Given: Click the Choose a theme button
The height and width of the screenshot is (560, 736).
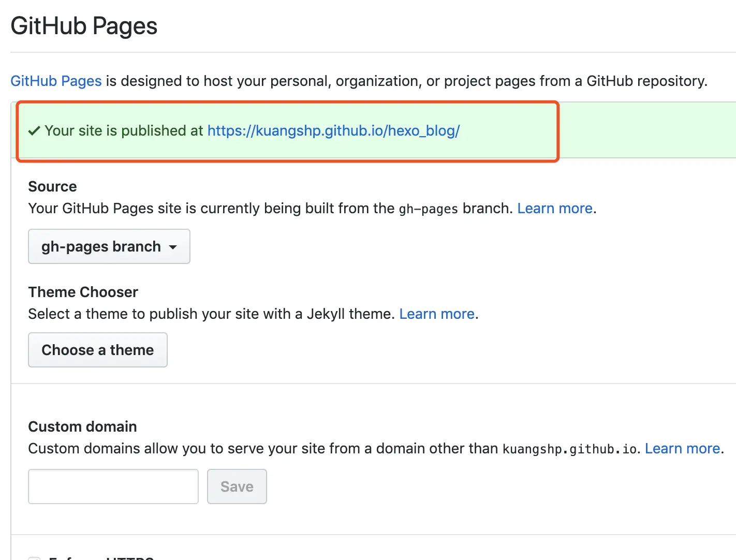Looking at the screenshot, I should pyautogui.click(x=98, y=350).
